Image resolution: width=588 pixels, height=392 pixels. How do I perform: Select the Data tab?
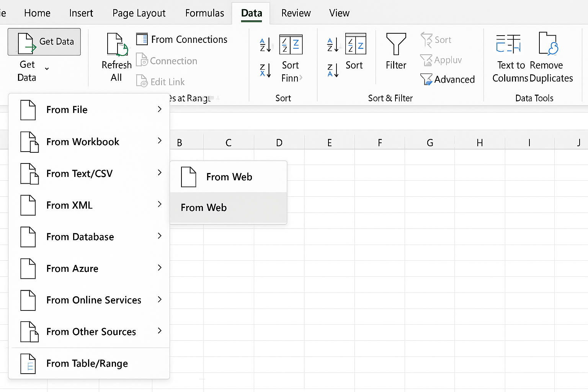coord(252,13)
